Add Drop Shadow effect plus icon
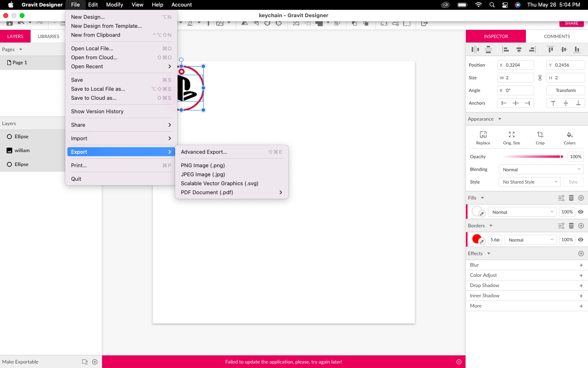This screenshot has width=588, height=368. tap(581, 286)
